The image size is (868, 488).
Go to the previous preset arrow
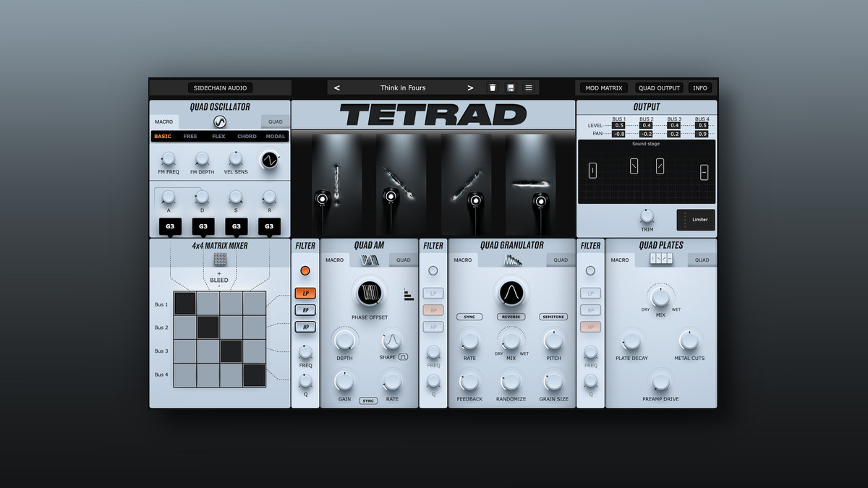pos(337,87)
